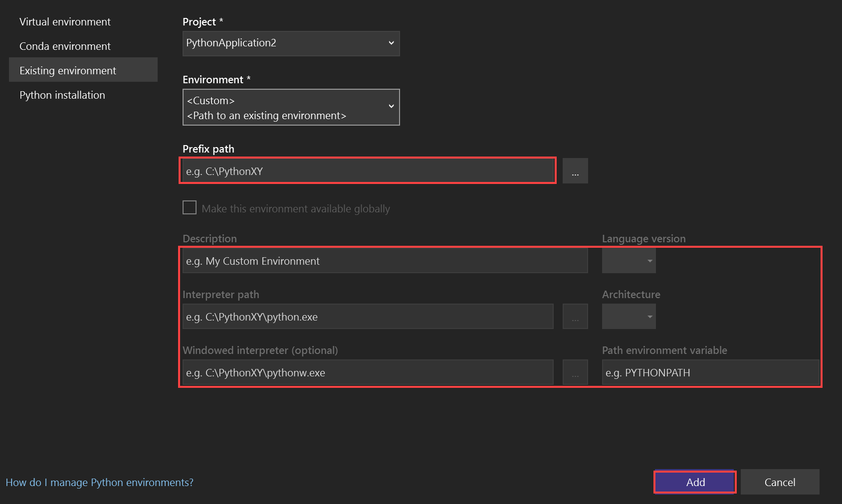
Task: Enable Make this environment available globally
Action: click(x=189, y=207)
